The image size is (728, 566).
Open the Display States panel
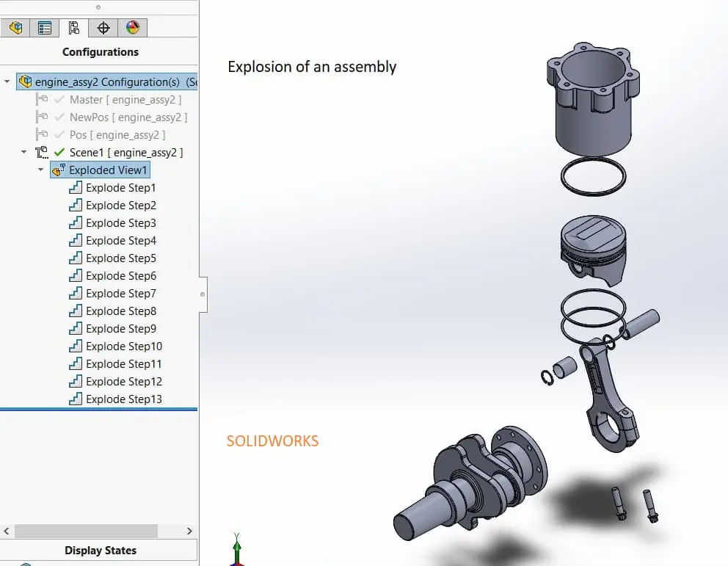tap(100, 550)
